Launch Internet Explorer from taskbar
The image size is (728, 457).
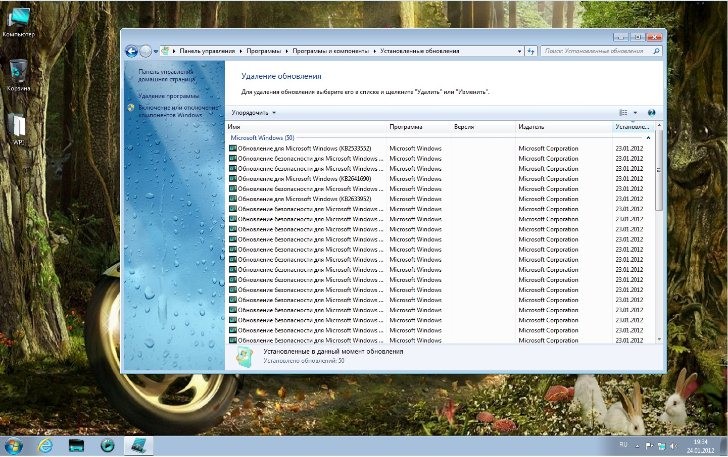pyautogui.click(x=45, y=446)
